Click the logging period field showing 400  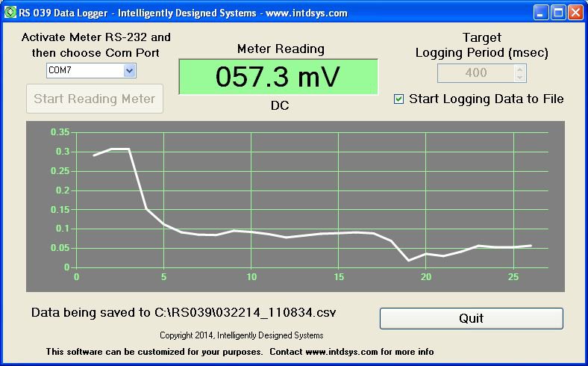pyautogui.click(x=476, y=72)
